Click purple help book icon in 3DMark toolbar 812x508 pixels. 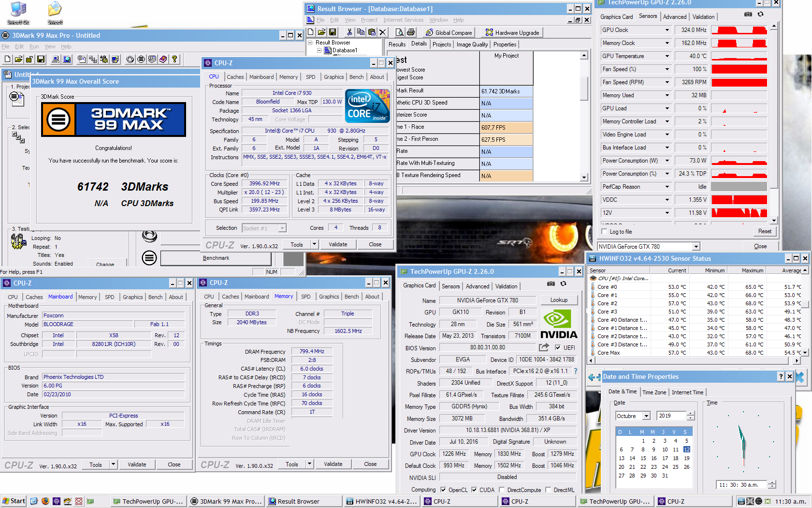(163, 59)
